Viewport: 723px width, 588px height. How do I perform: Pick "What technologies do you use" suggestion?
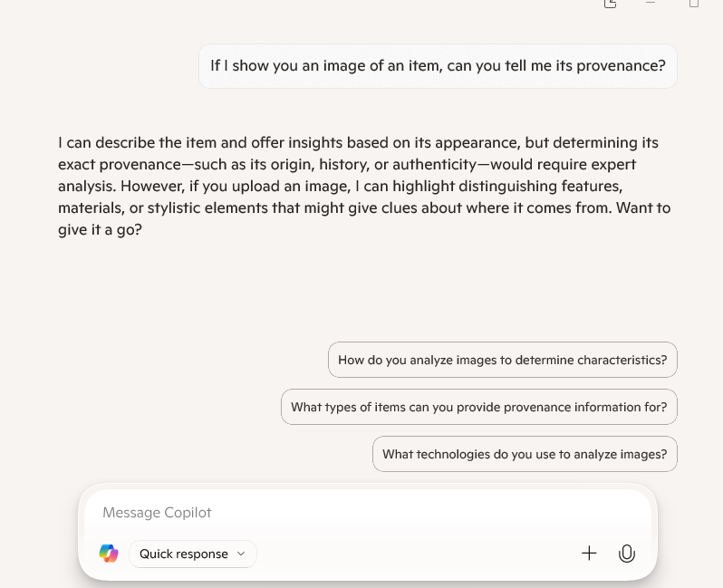525,454
